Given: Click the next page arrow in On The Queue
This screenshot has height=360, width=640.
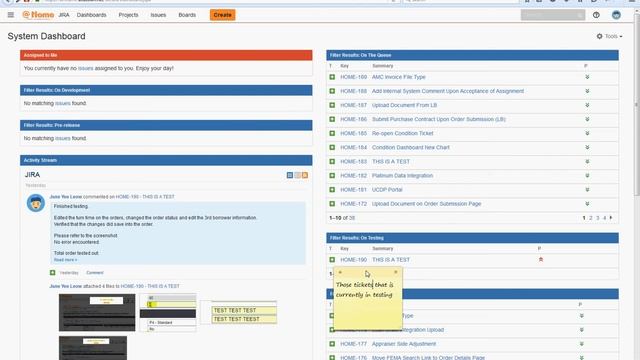Looking at the screenshot, I should 611,218.
